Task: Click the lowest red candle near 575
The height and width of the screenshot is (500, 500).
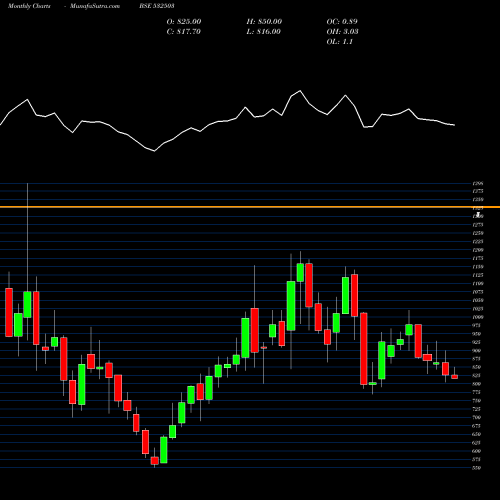Action: click(154, 461)
